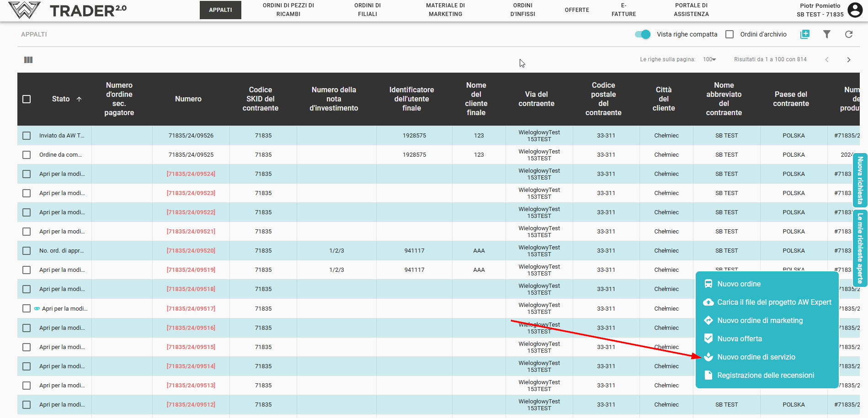The height and width of the screenshot is (418, 868).
Task: Expand Le mie richieste aperte side tab
Action: [860, 248]
